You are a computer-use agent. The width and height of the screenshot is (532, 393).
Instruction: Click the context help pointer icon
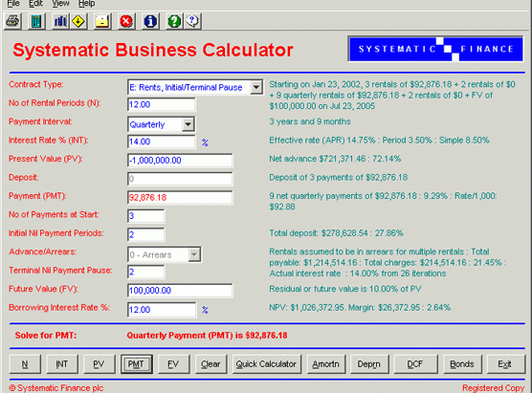[192, 21]
